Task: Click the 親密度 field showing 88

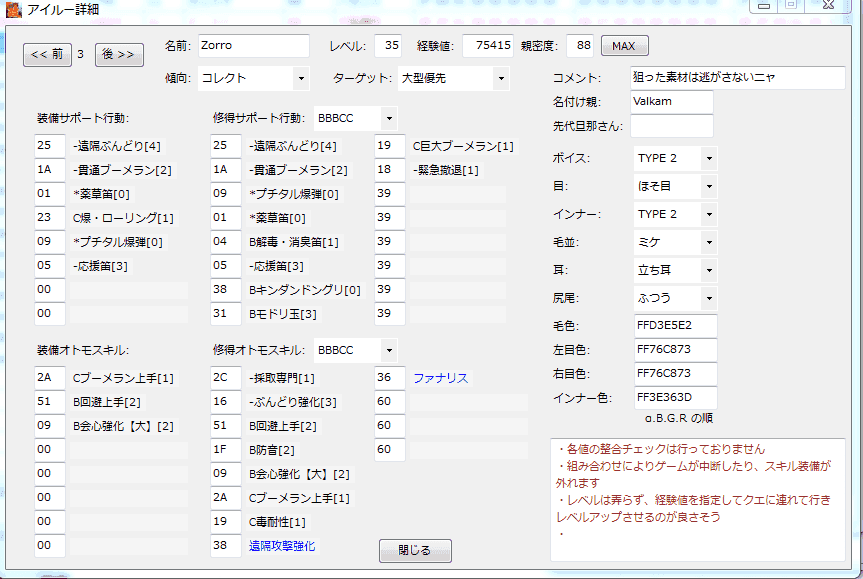Action: pos(580,46)
